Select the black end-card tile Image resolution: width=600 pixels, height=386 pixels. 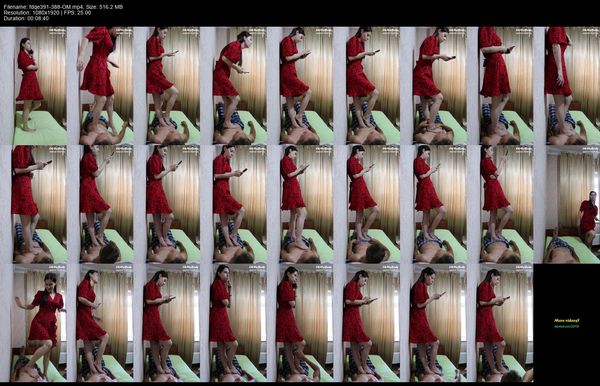567,322
